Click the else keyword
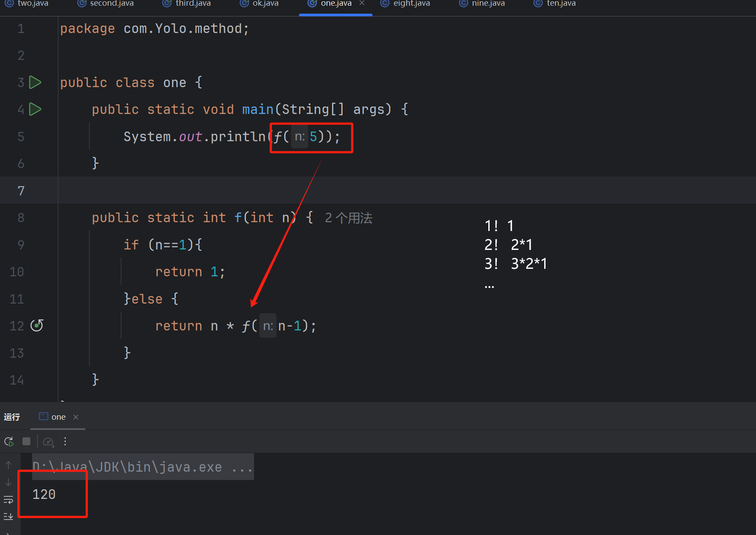 coord(147,299)
